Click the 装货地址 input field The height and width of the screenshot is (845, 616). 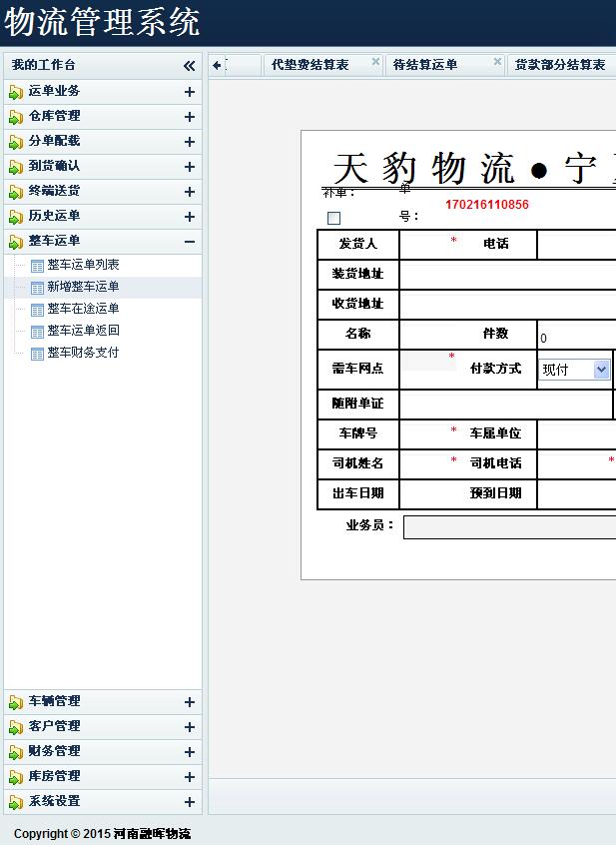coord(507,275)
